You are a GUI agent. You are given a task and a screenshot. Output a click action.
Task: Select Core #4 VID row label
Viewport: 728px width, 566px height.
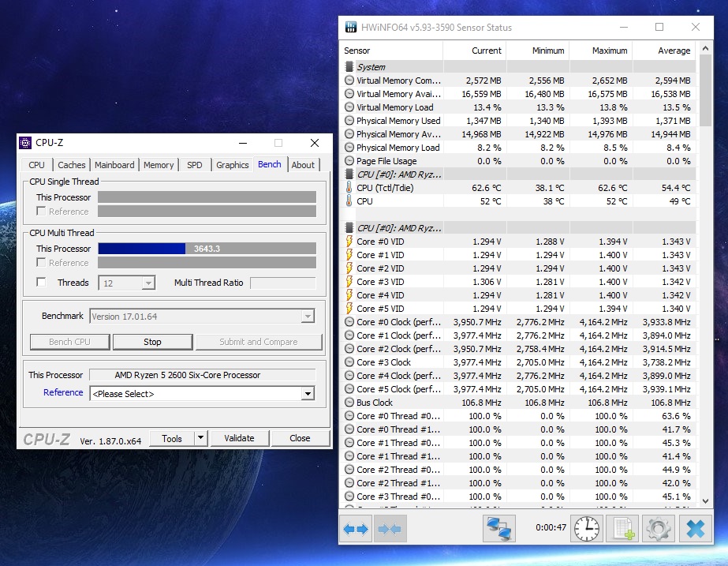(380, 295)
